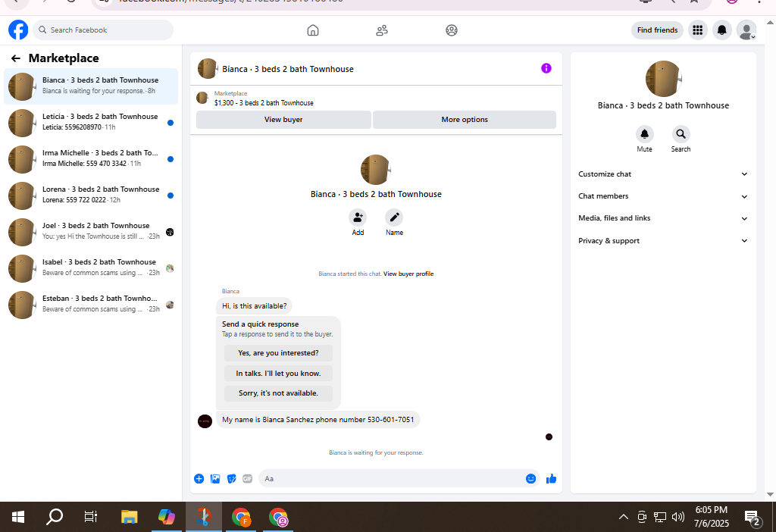Click the back arrow beside Marketplace
776x532 pixels.
pos(16,58)
